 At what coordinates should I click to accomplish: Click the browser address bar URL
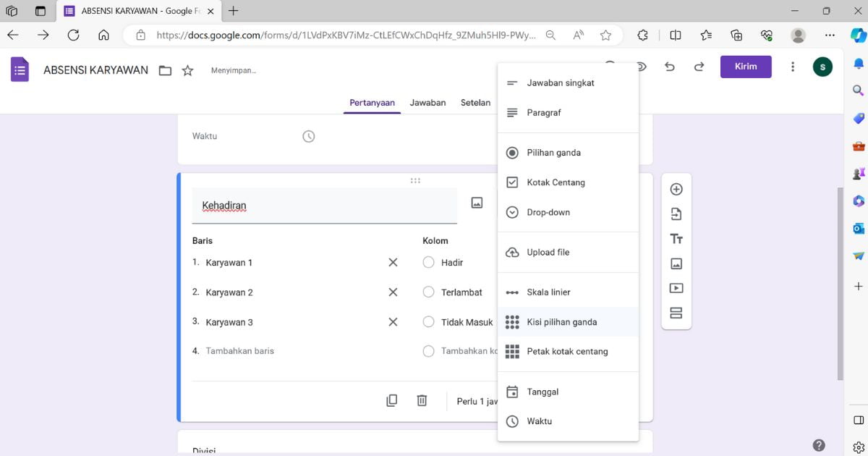pyautogui.click(x=346, y=35)
